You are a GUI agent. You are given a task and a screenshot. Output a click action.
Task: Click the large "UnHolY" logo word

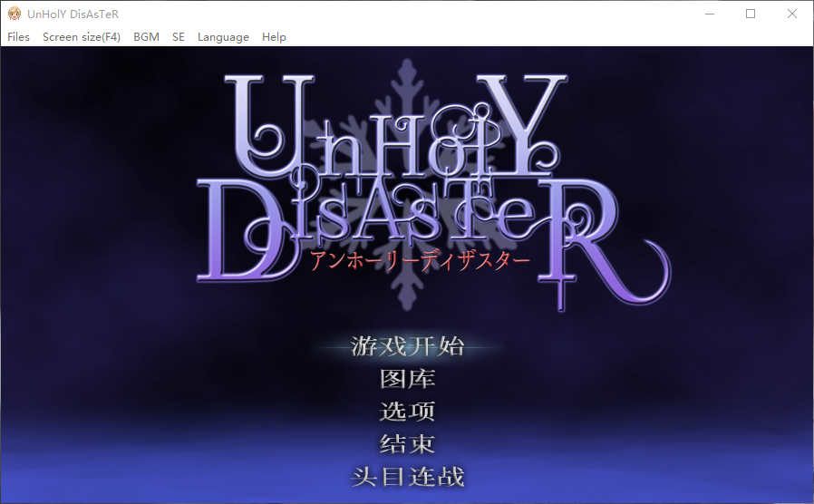[x=399, y=127]
